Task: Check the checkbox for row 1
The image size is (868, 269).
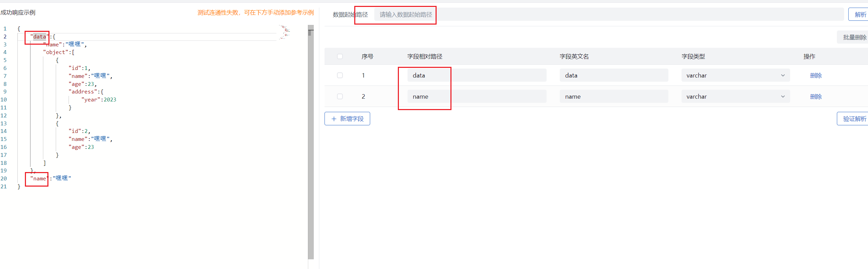Action: point(340,75)
